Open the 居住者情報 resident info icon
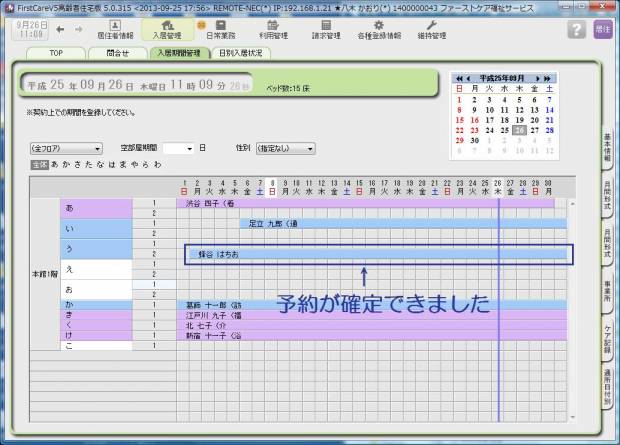The image size is (620, 445). [x=116, y=29]
